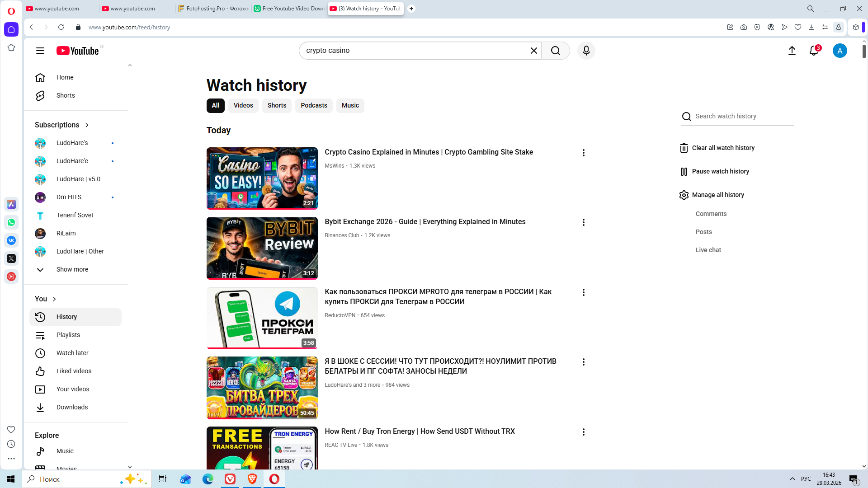
Task: Open more options for the Bybit Exchange video
Action: click(583, 222)
